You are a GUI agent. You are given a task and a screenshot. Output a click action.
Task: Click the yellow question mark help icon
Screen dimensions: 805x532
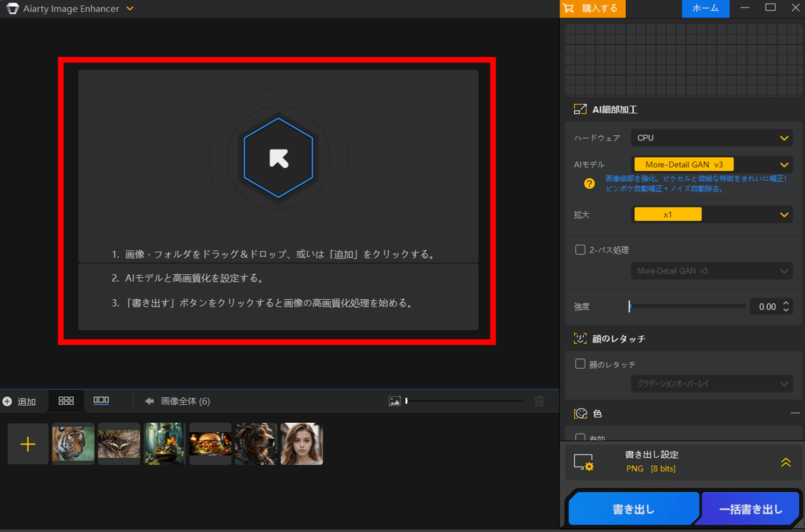coord(589,183)
